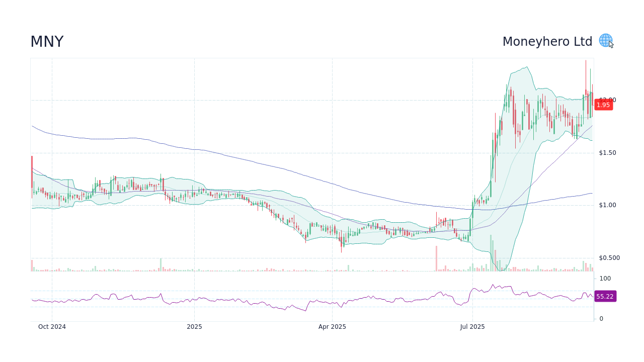Click the Oct 2024 date label

[52, 326]
